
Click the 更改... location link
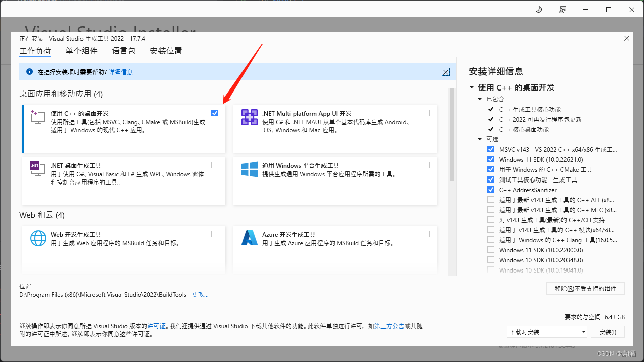pos(200,295)
